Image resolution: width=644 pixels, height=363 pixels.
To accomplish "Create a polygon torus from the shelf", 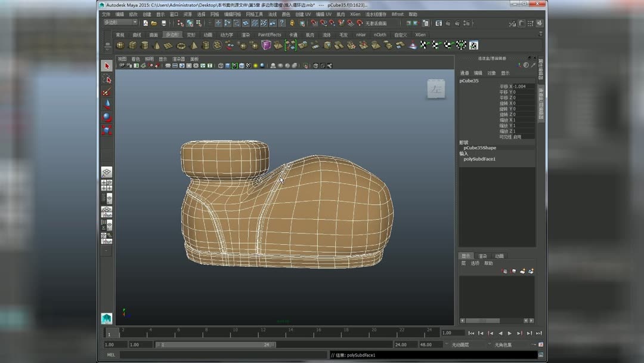I will (181, 45).
